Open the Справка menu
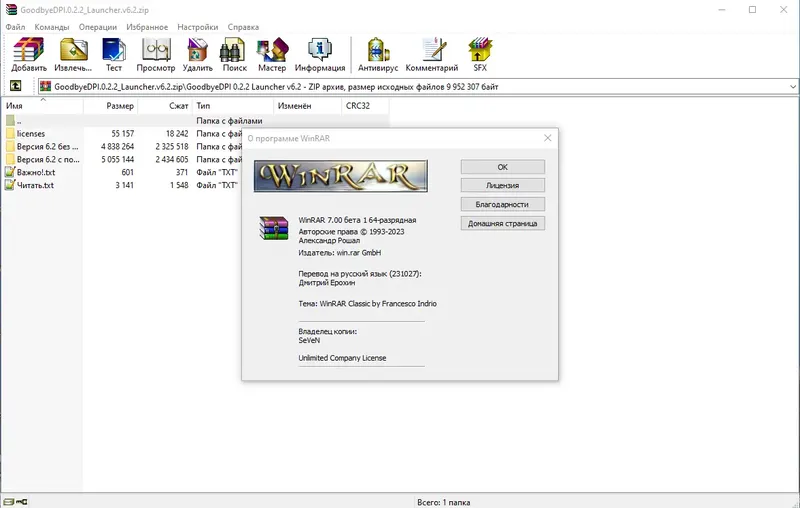This screenshot has height=508, width=800. coord(243,27)
